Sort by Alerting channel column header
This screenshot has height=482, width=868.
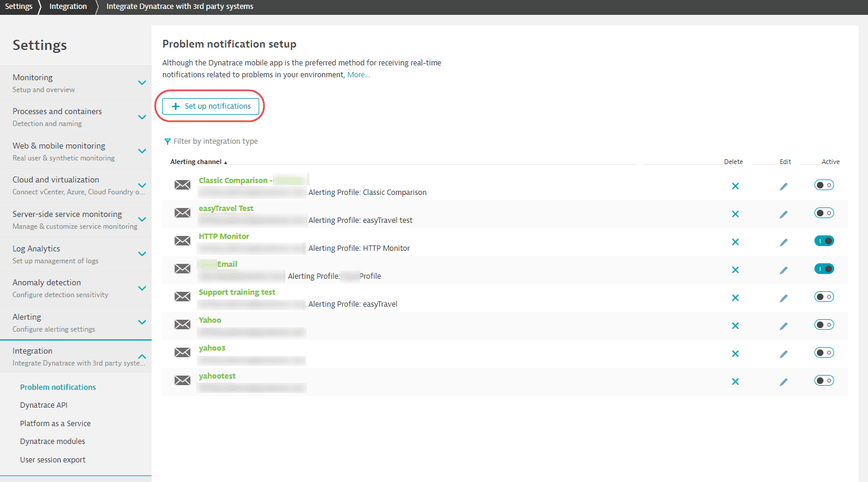click(x=199, y=162)
